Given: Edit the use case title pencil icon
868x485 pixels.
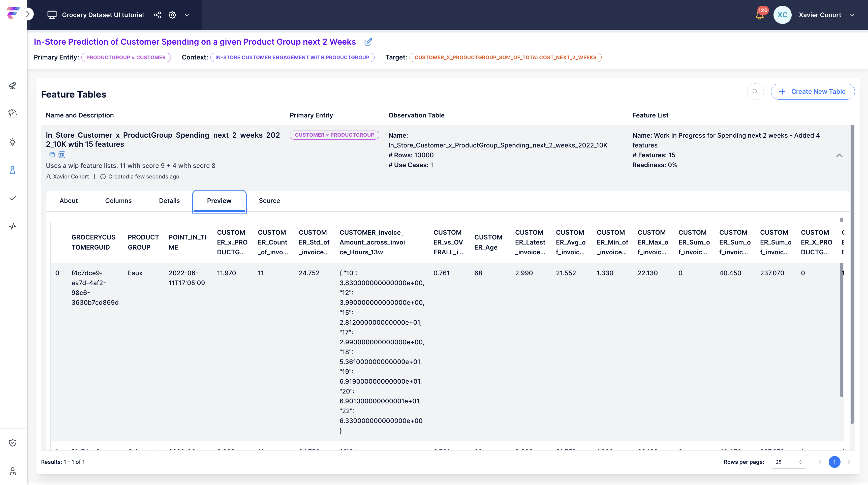Looking at the screenshot, I should tap(368, 42).
